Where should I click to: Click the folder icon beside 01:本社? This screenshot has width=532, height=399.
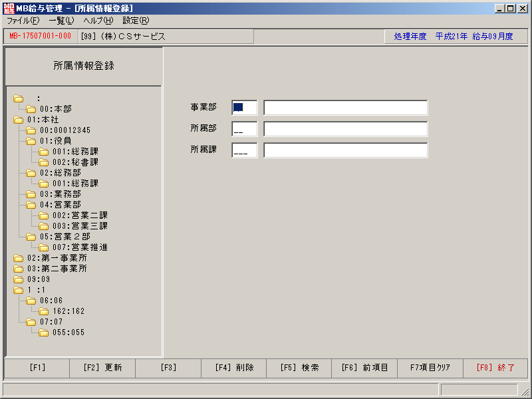click(19, 120)
